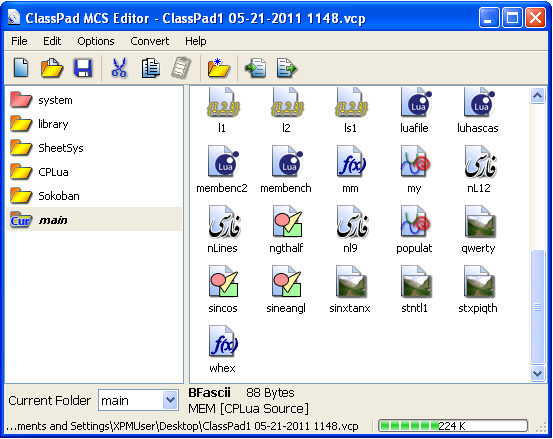Viewport: 553px width, 439px height.
Task: Click the MEM [CPLua Source] type label
Action: [x=249, y=409]
